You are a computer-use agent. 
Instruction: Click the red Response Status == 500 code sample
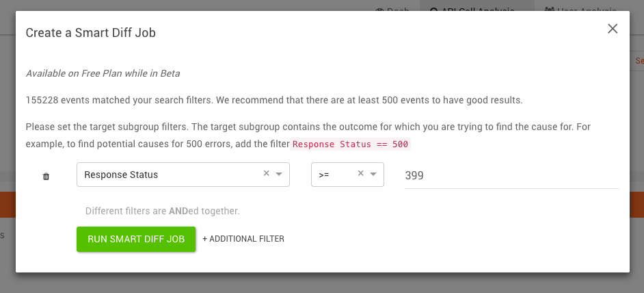(350, 144)
